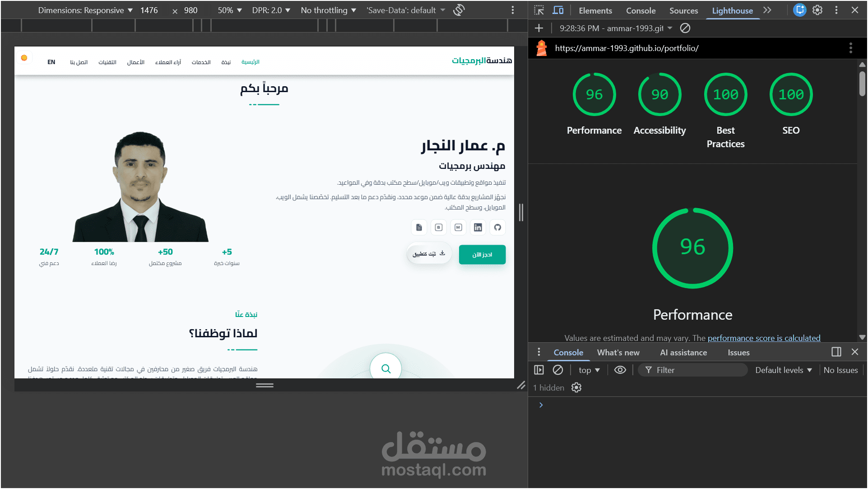This screenshot has width=868, height=489.
Task: Open the Default levels dropdown
Action: point(784,370)
